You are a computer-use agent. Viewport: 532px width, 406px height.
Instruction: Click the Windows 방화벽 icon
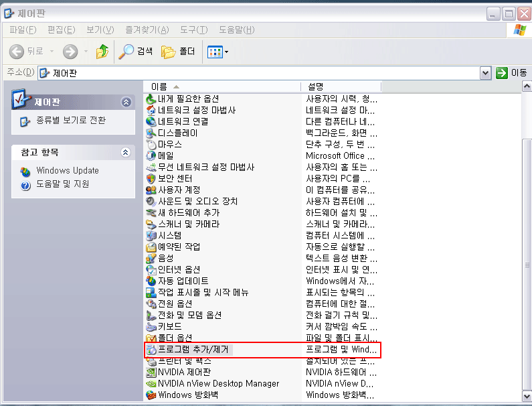click(151, 395)
